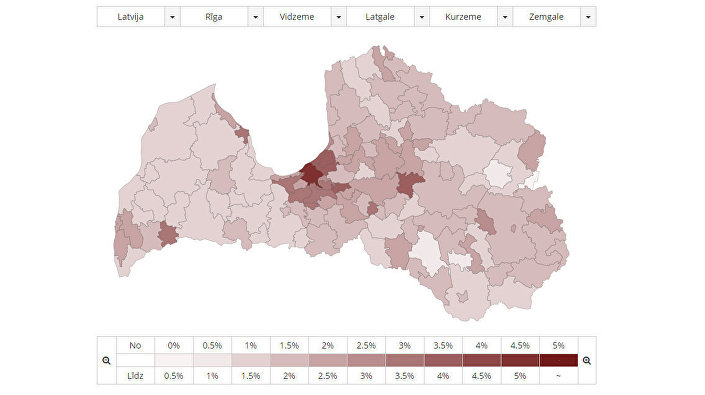Viewport: 705px width, 395px height.
Task: Click the 2% to 2.5% legend swatch
Action: click(328, 360)
